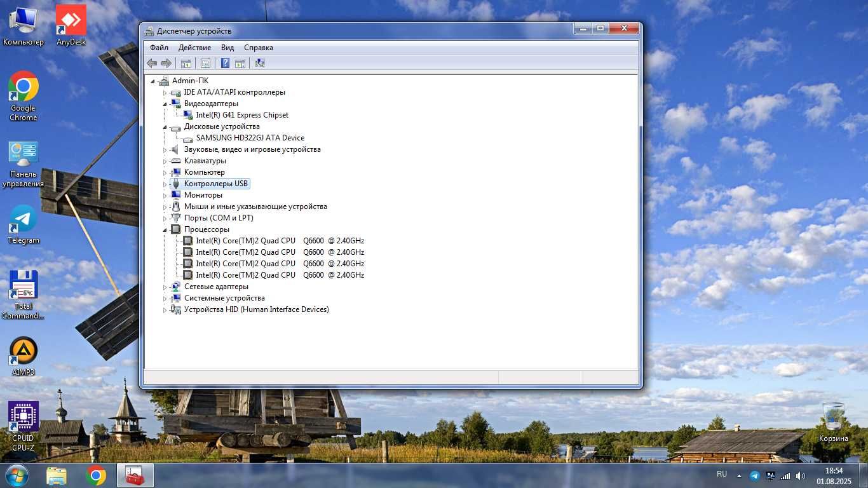Expand the Клавиатуры node arrow

[x=165, y=161]
